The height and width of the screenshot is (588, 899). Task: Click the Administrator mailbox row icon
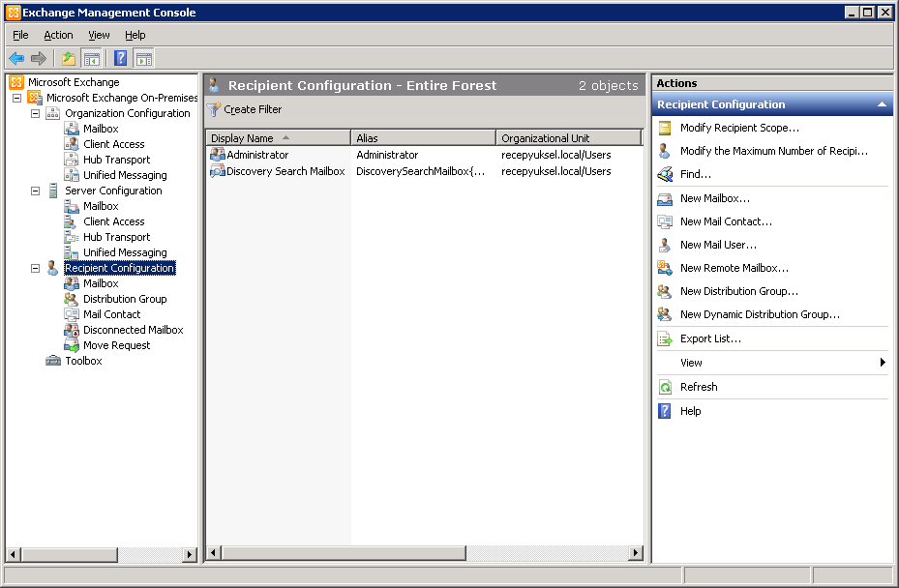click(218, 154)
